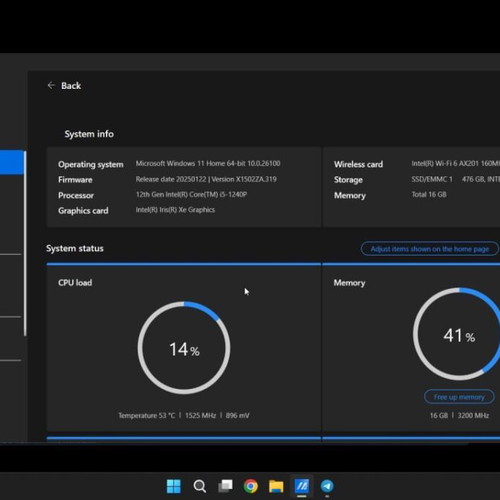
Task: Select the highlighted blue sidebar item
Action: (12, 162)
